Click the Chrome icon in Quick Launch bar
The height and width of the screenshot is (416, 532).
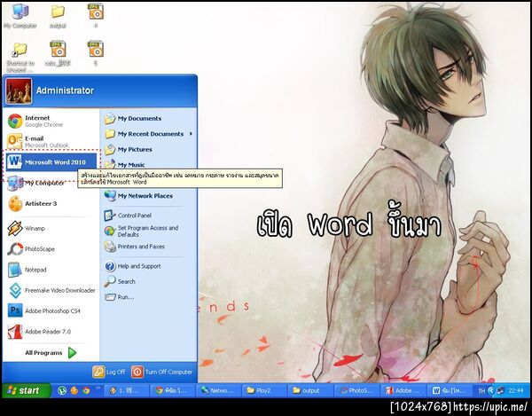(x=86, y=390)
